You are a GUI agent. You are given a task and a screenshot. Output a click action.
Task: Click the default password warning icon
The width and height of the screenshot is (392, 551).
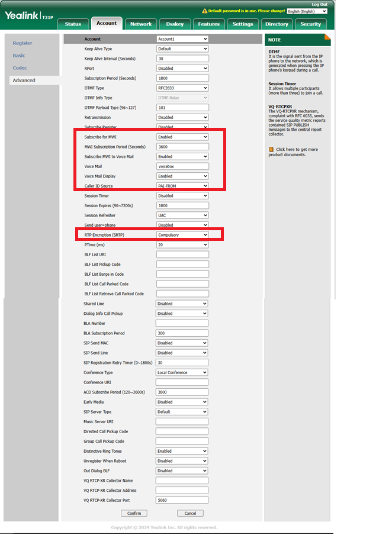[205, 11]
